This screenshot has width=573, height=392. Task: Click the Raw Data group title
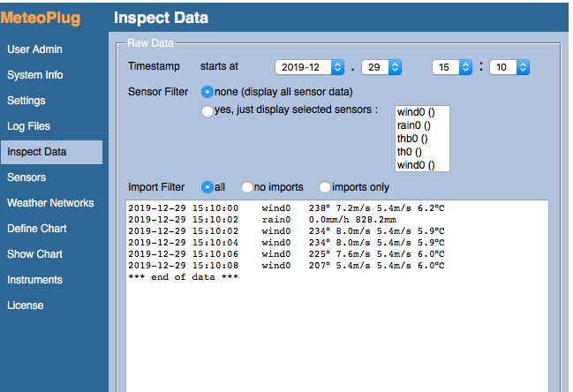coord(150,43)
